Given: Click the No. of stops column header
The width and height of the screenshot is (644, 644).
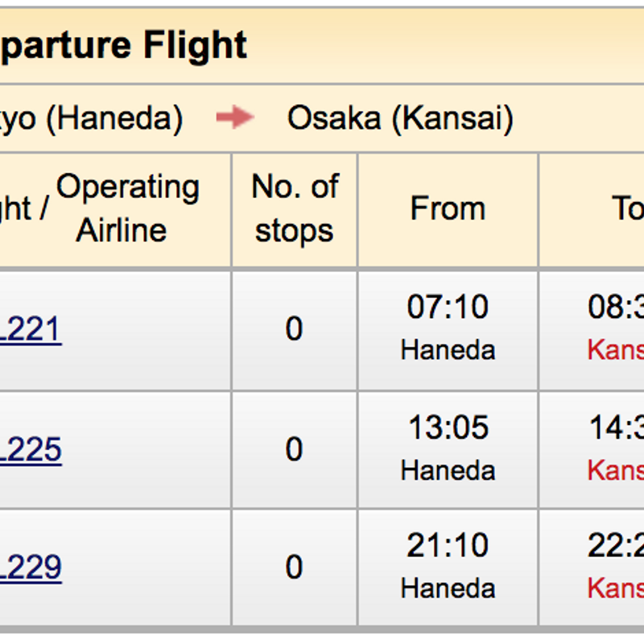Looking at the screenshot, I should (295, 208).
